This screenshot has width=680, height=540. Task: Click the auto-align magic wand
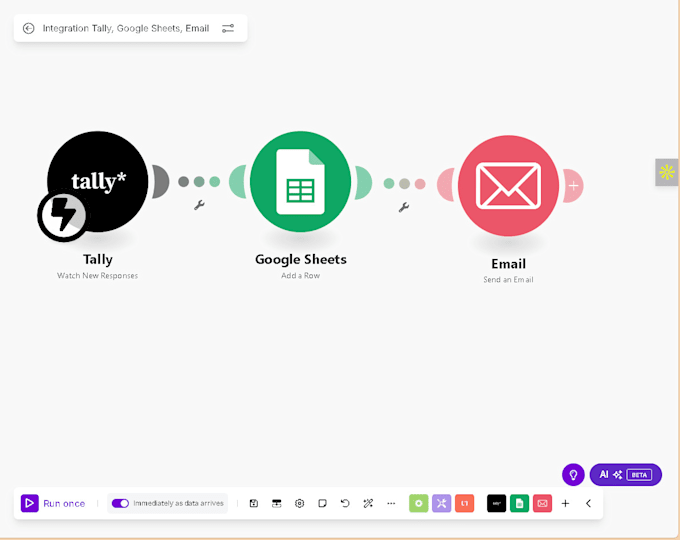coord(368,503)
